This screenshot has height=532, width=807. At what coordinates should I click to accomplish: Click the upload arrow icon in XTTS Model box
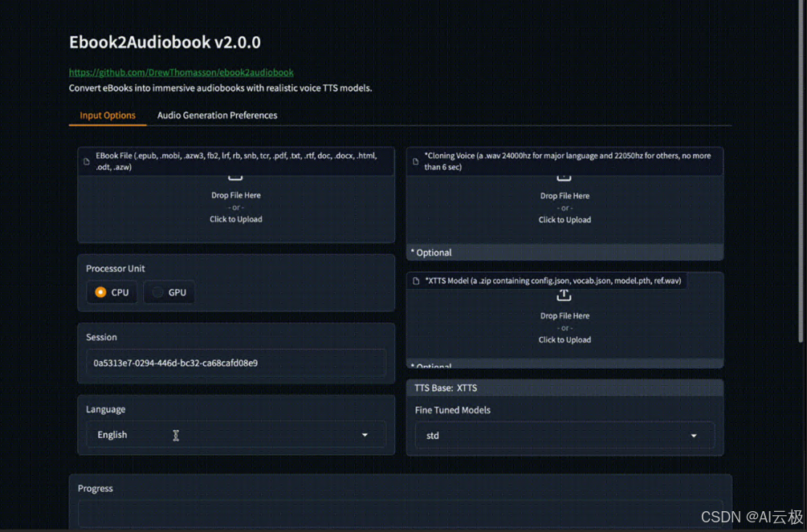pyautogui.click(x=564, y=295)
